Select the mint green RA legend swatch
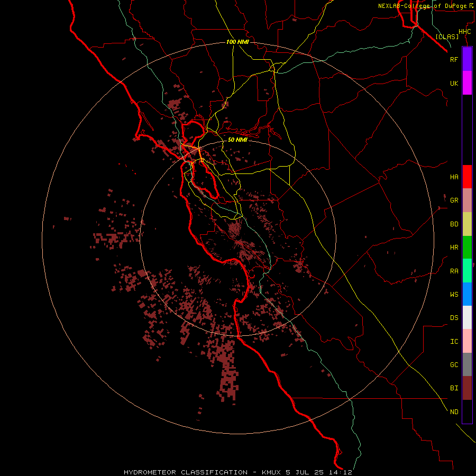 coord(467,271)
